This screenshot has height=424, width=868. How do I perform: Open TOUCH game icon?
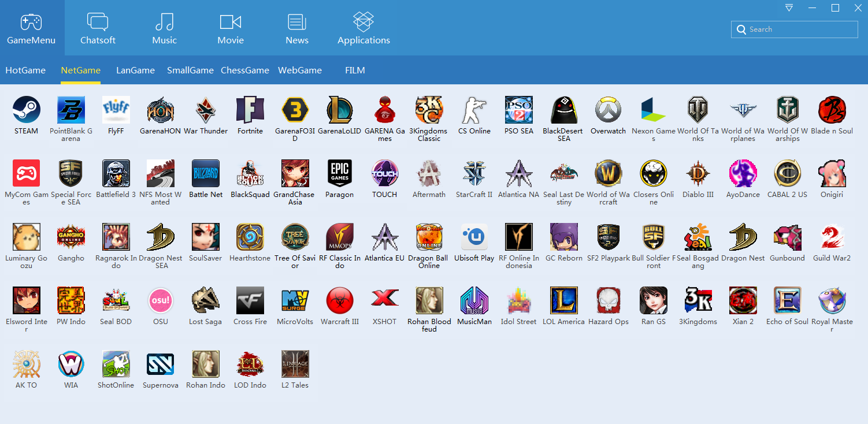pyautogui.click(x=384, y=173)
